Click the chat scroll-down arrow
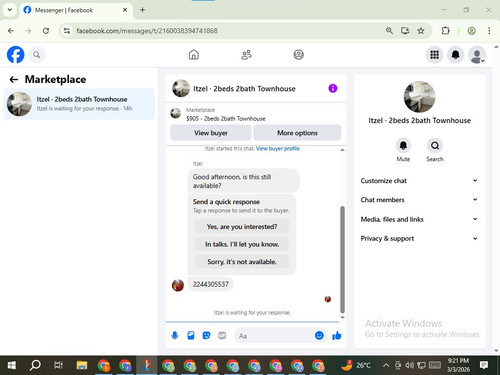Image resolution: width=500 pixels, height=375 pixels. click(342, 318)
